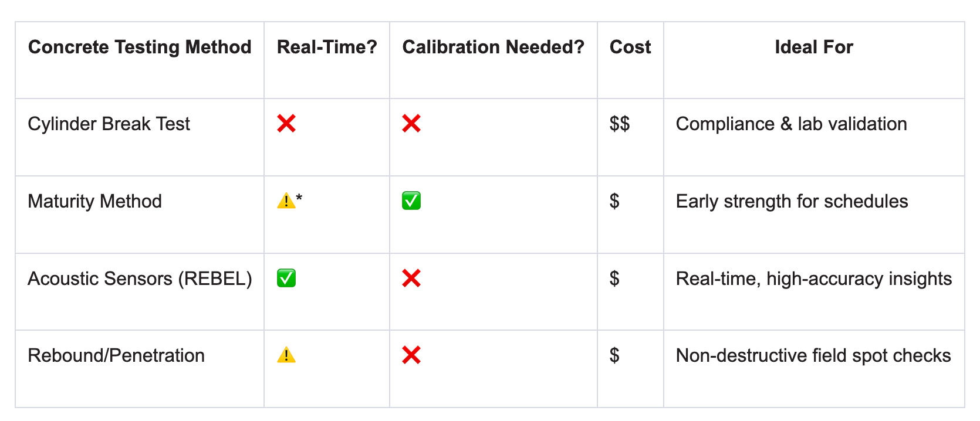Click the green checkmark in Acoustic Sensors row

click(286, 278)
